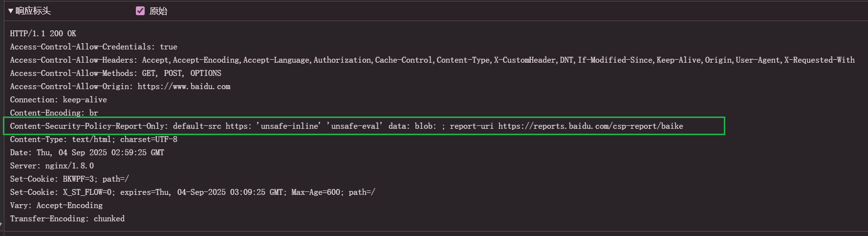Click the reports.baidu.com csp-report URL
This screenshot has width=868, height=236.
point(590,126)
